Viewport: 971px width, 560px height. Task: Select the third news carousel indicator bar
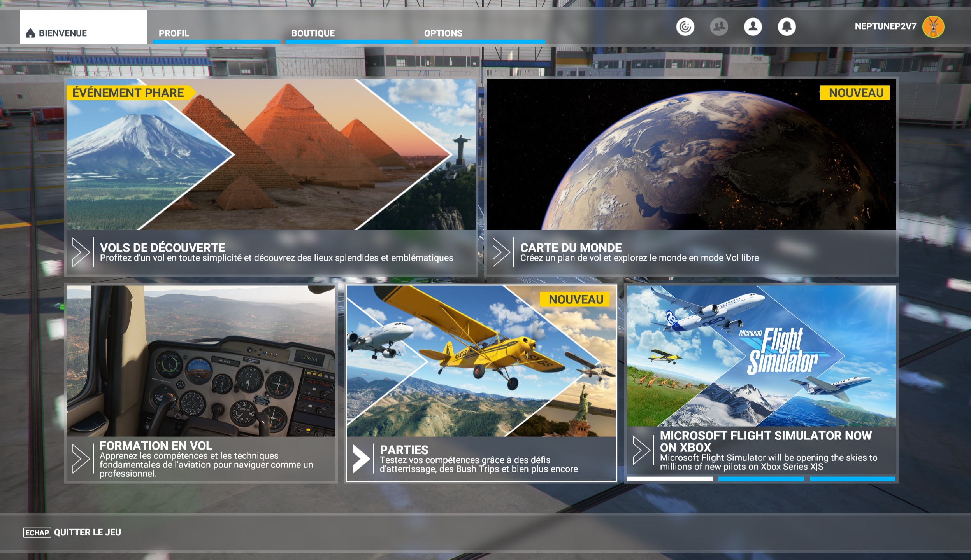point(853,479)
